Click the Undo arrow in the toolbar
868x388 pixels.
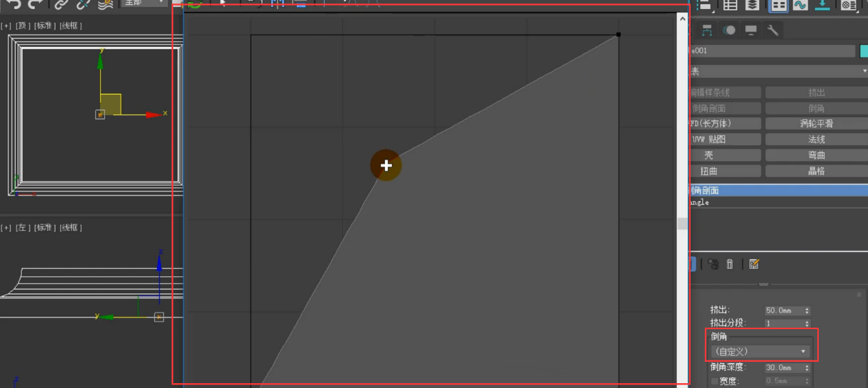[14, 4]
